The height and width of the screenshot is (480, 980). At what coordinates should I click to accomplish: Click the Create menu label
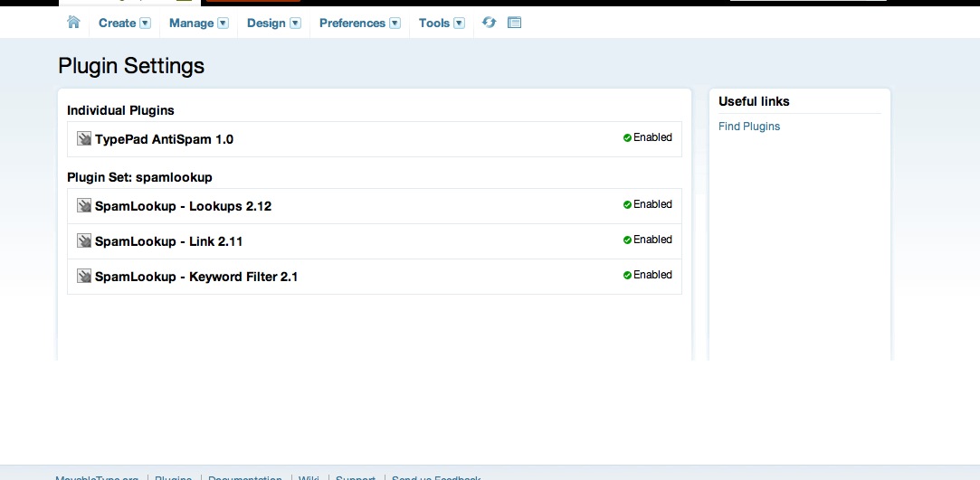tap(117, 24)
